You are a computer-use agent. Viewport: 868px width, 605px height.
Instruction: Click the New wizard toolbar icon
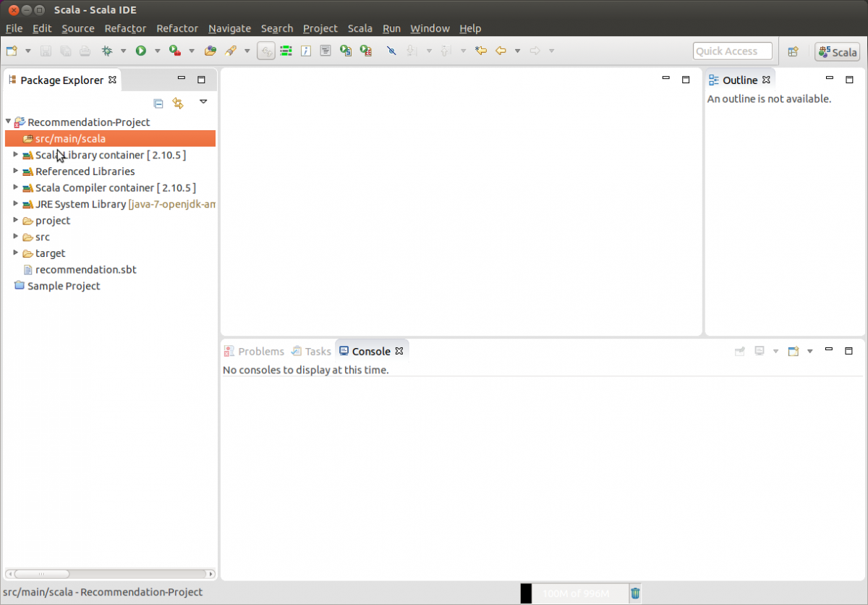[11, 51]
